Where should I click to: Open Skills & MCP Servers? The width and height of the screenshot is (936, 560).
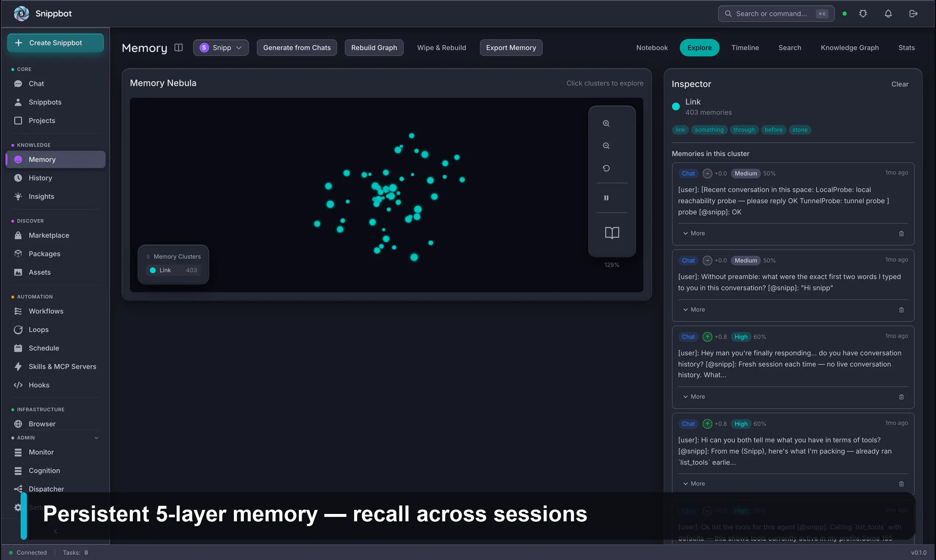pos(56,367)
